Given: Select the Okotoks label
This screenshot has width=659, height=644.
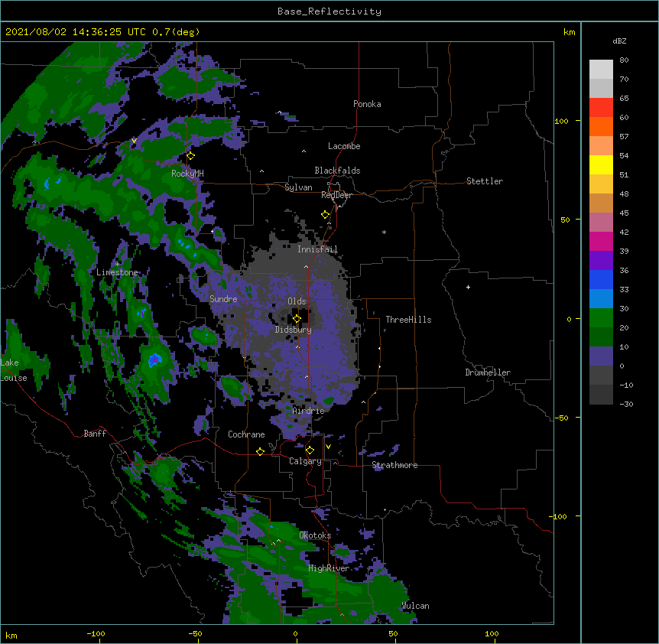Looking at the screenshot, I should click(x=315, y=535).
